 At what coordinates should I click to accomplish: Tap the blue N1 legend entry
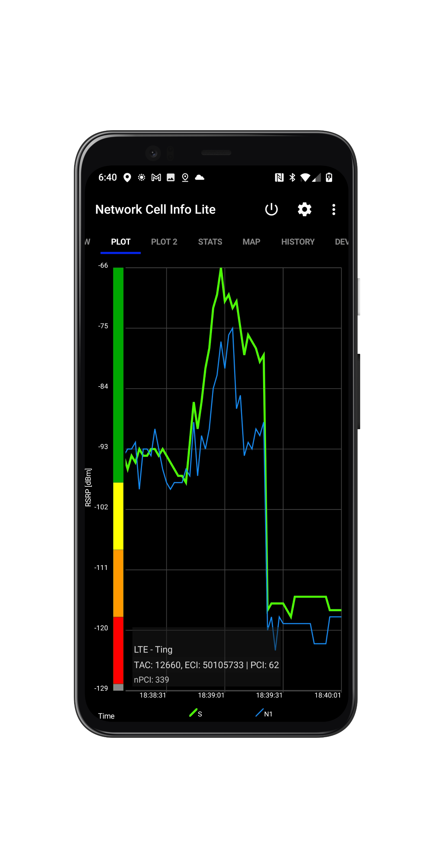(264, 713)
